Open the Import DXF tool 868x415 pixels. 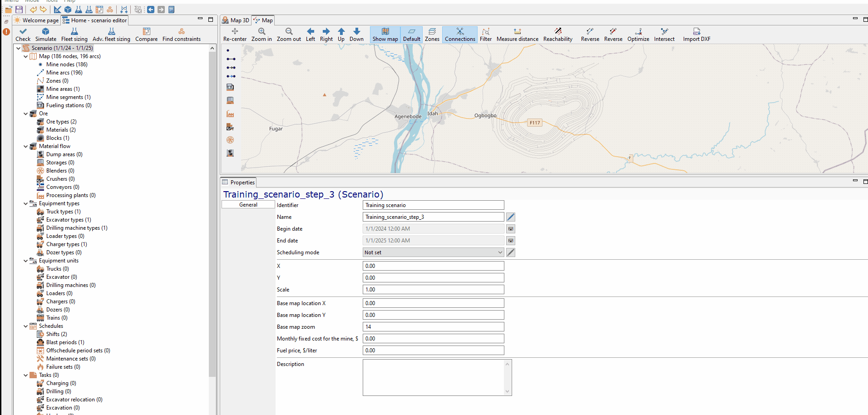[x=696, y=35]
